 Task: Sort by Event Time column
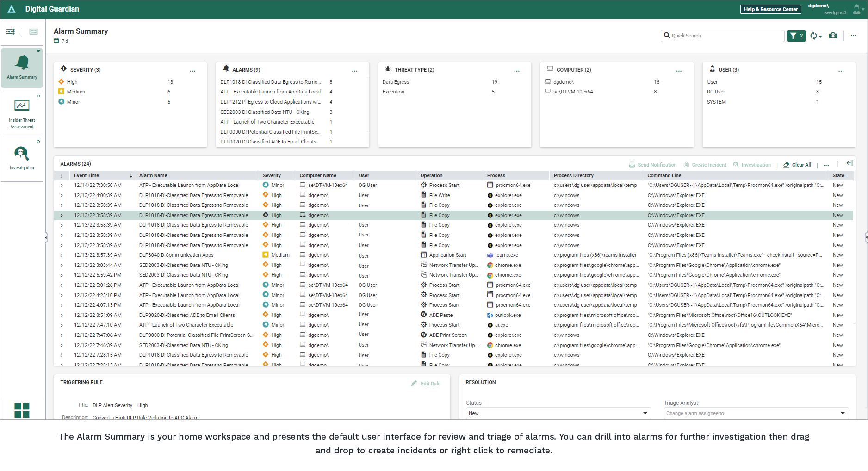pos(102,176)
